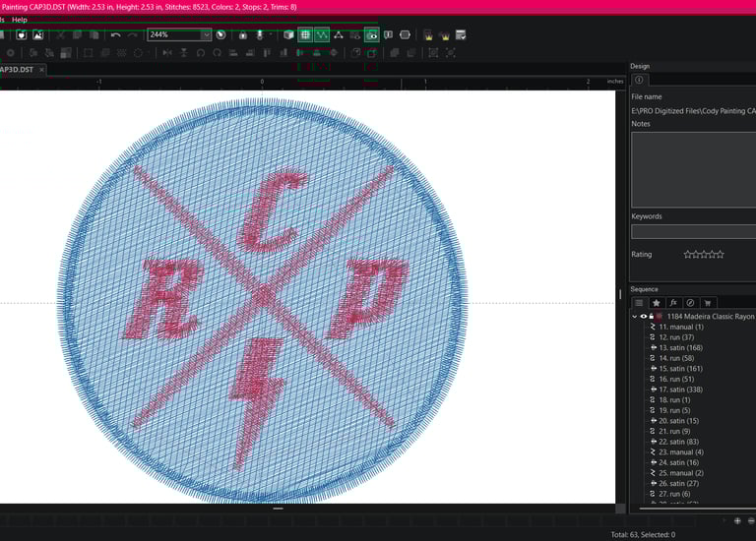Click the rotate counterclockwise icon
This screenshot has width=756, height=541.
click(201, 53)
